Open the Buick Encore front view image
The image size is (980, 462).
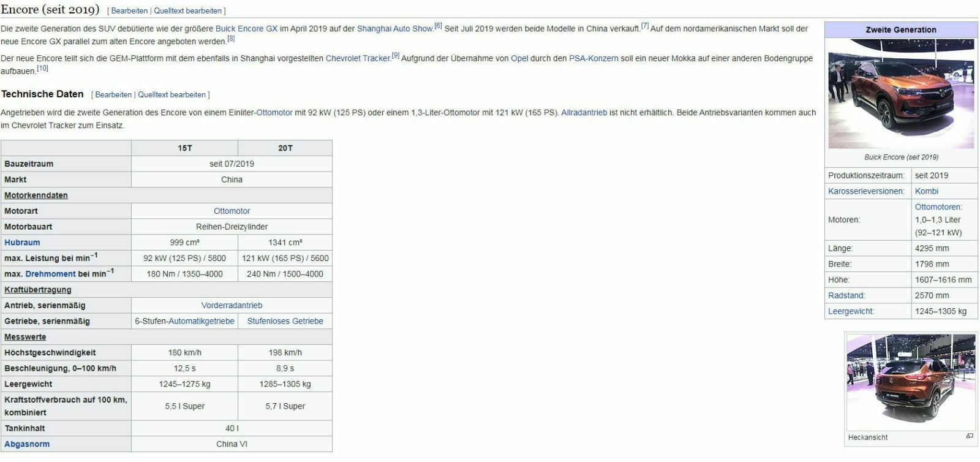coord(901,94)
